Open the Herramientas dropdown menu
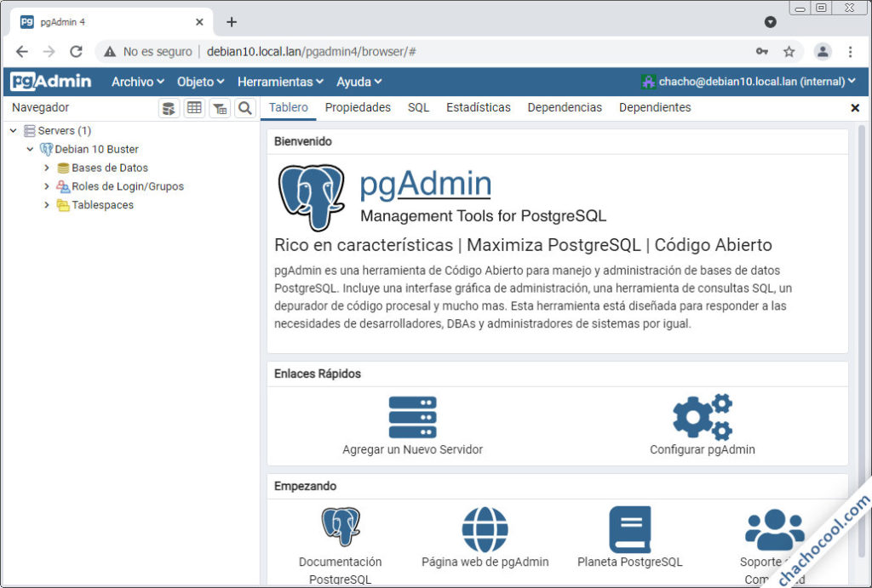The height and width of the screenshot is (588, 872). click(x=280, y=82)
